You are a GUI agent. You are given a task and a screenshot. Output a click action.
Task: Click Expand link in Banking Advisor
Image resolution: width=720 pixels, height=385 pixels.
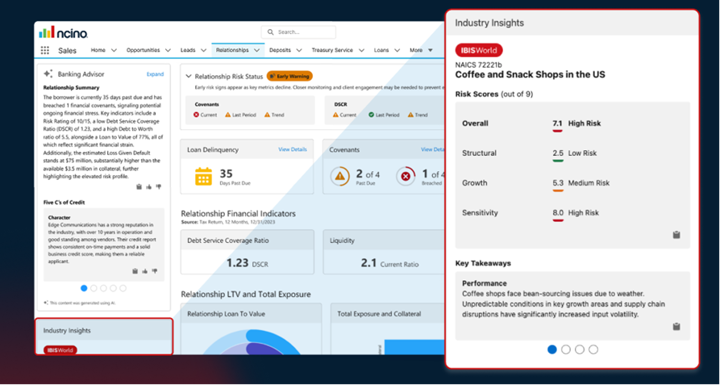[155, 74]
